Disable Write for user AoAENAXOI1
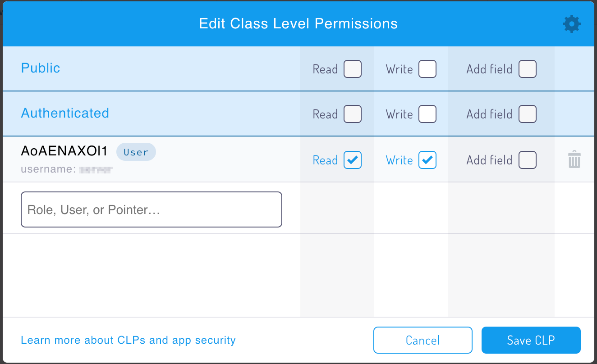The width and height of the screenshot is (597, 364). 427,160
